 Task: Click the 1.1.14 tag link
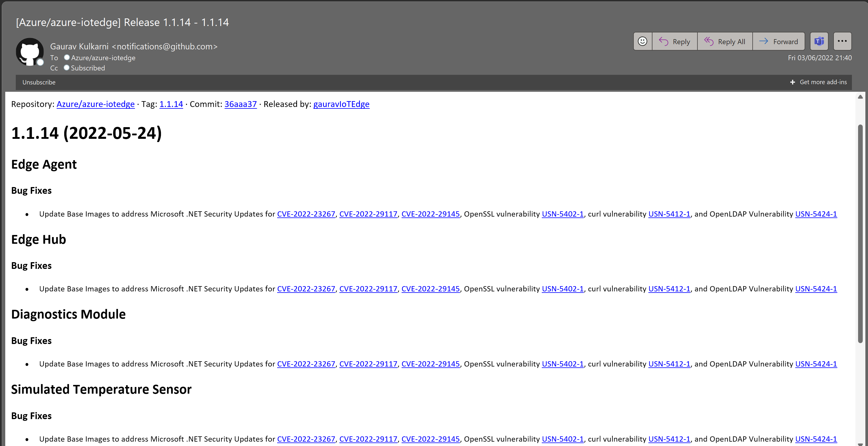pyautogui.click(x=171, y=104)
